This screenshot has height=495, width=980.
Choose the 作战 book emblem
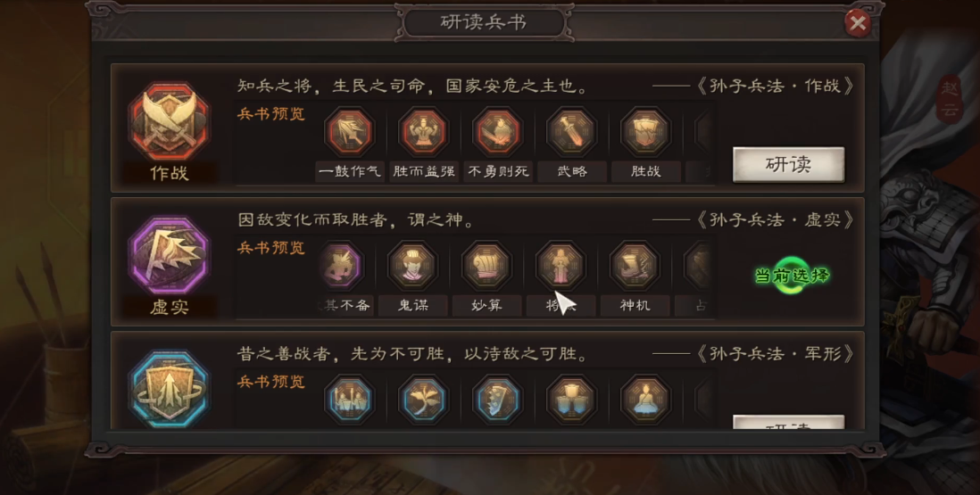[169, 121]
